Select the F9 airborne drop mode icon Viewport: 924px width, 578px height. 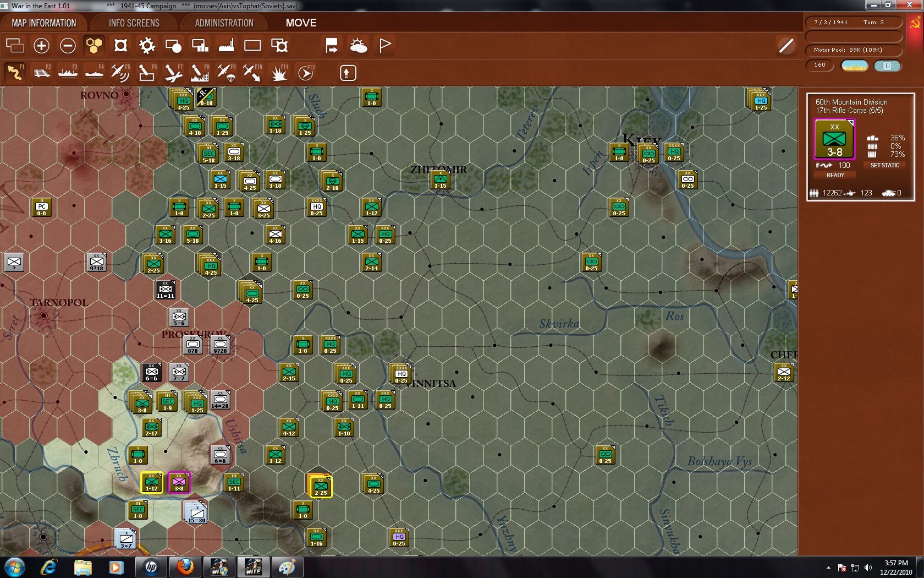pos(226,72)
